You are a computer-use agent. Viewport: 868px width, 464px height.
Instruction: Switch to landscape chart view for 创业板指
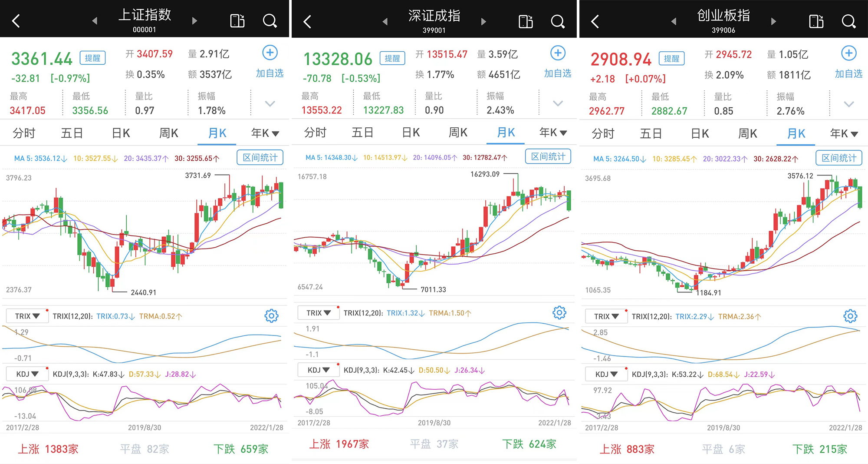pyautogui.click(x=816, y=20)
